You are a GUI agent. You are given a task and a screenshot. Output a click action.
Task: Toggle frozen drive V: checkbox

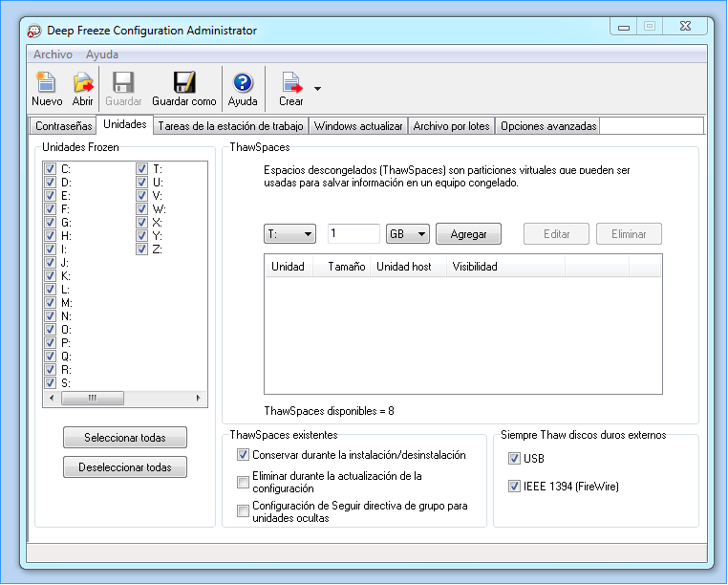[141, 196]
